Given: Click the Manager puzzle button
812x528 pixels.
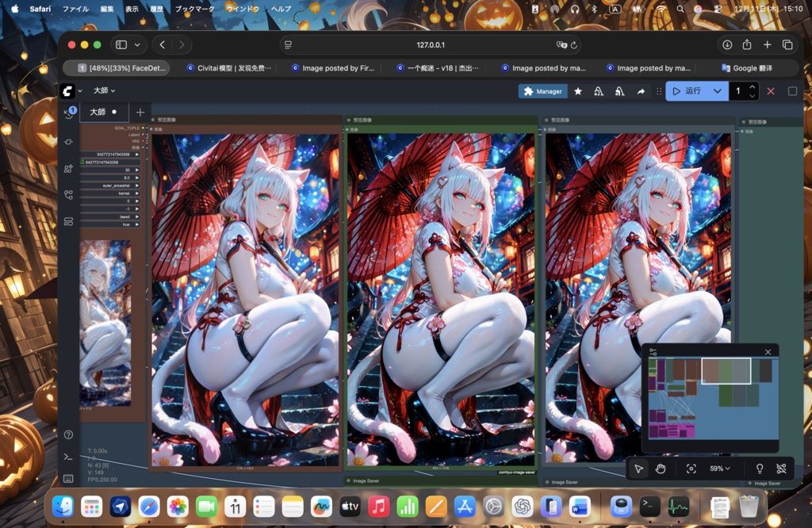Looking at the screenshot, I should pos(542,91).
